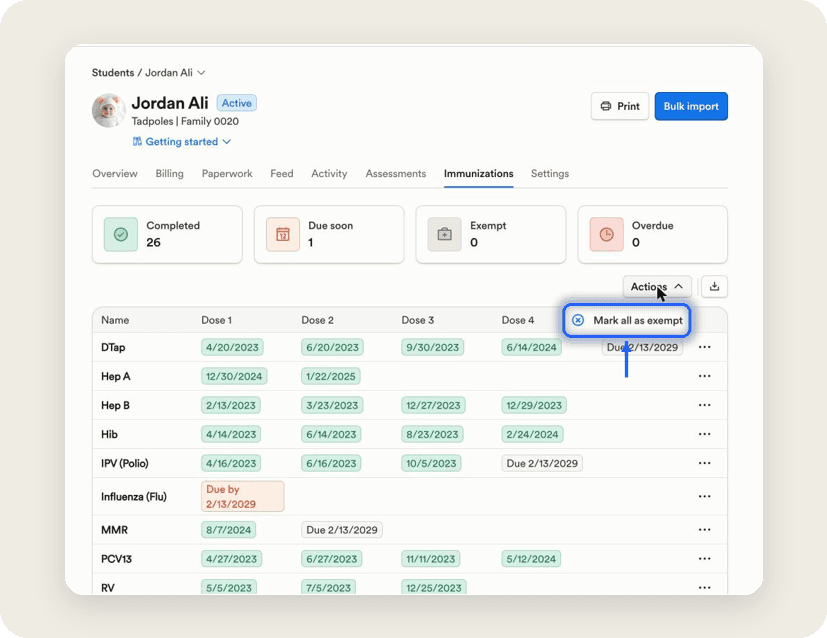Screen dimensions: 827x638
Task: Click Influenza Due by 2/13/2029 badge
Action: [243, 496]
